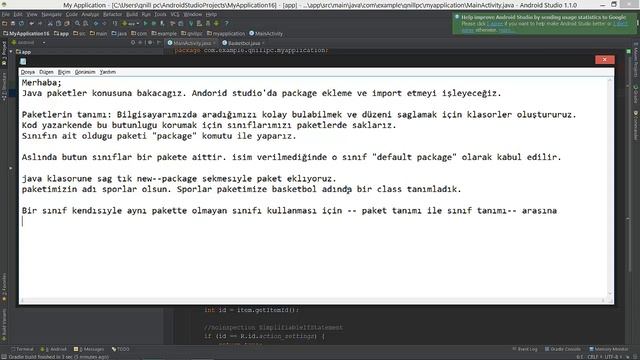Open the Event Log tool window

tap(525, 349)
